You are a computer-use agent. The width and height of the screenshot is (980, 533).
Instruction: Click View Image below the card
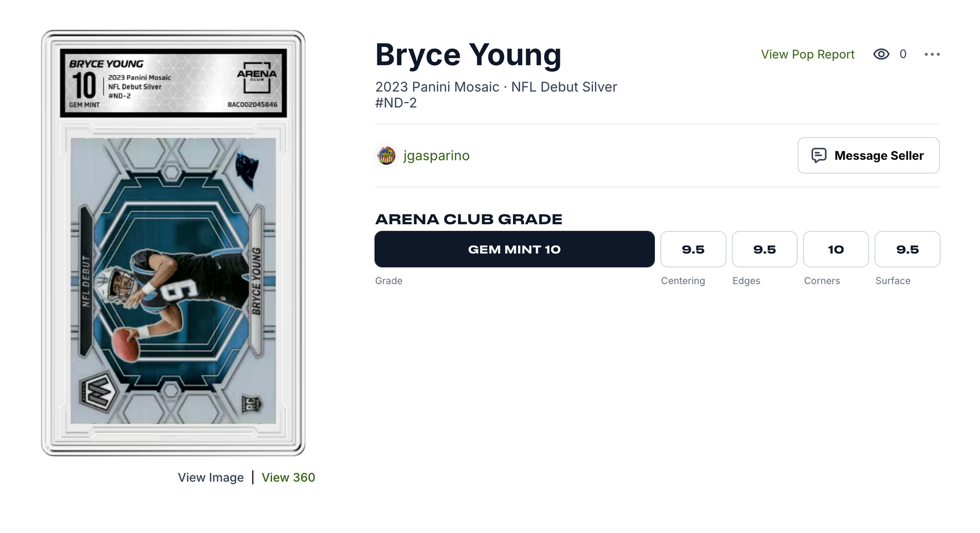(211, 477)
